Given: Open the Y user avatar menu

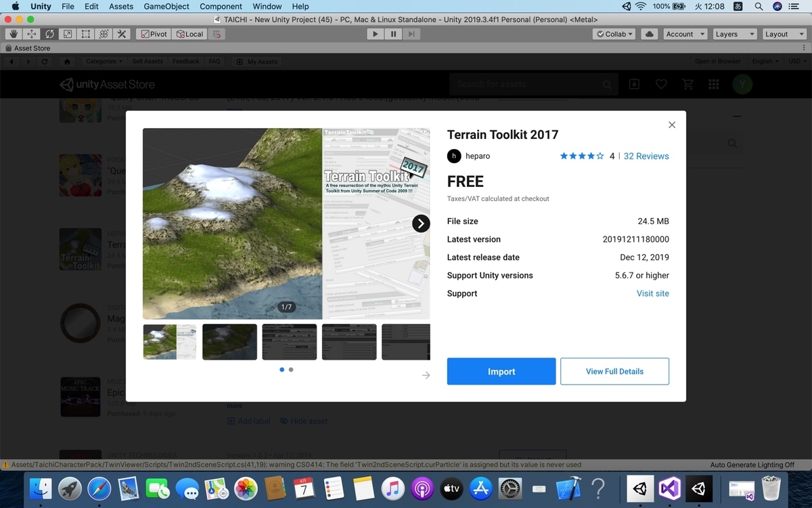Looking at the screenshot, I should point(742,85).
